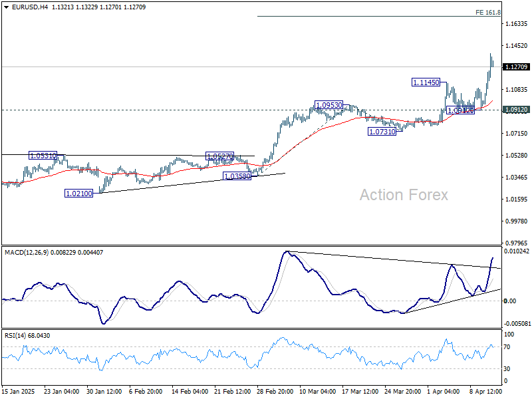532x399 pixels.
Task: Select the 1.0531 horizontal line label
Action: (x=41, y=154)
